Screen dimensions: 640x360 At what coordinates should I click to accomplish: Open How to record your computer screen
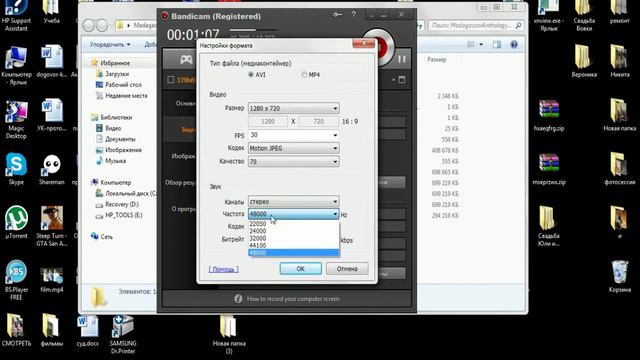293,299
